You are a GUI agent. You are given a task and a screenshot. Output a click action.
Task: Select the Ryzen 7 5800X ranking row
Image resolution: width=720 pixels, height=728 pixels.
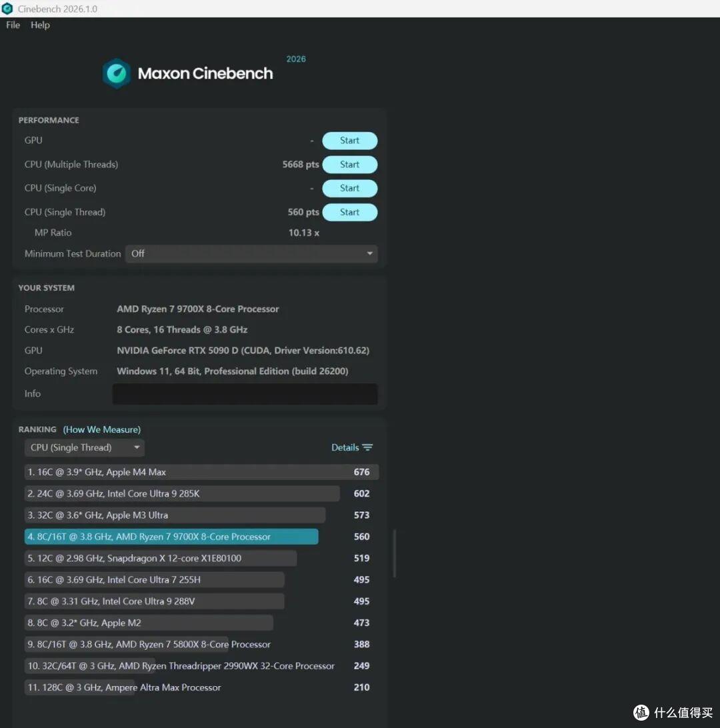click(x=201, y=644)
